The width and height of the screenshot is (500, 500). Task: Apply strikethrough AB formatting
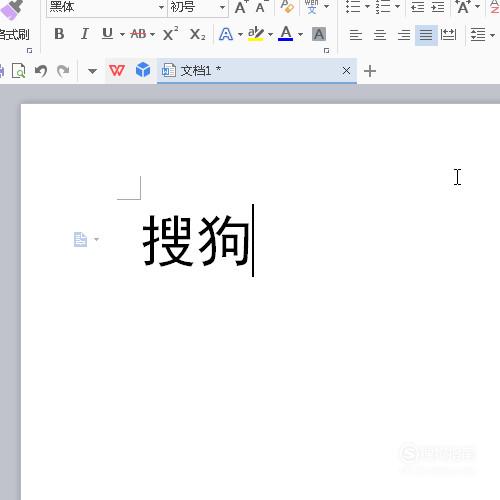(x=138, y=34)
